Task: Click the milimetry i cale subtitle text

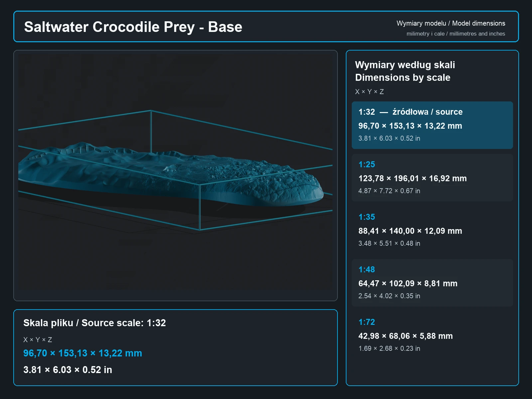Action: (456, 34)
